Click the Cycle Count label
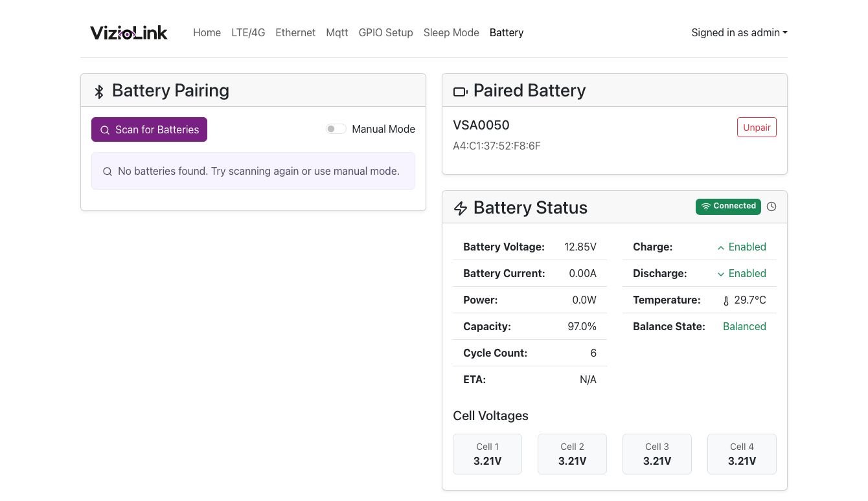Viewport: 868px width, 501px height. pos(495,353)
